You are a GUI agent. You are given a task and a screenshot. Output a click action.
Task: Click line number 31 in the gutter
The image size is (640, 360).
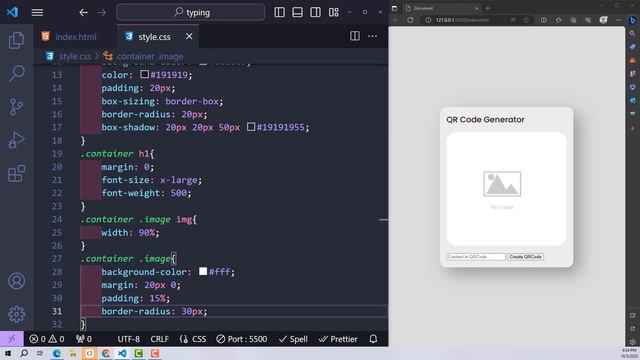pyautogui.click(x=57, y=311)
